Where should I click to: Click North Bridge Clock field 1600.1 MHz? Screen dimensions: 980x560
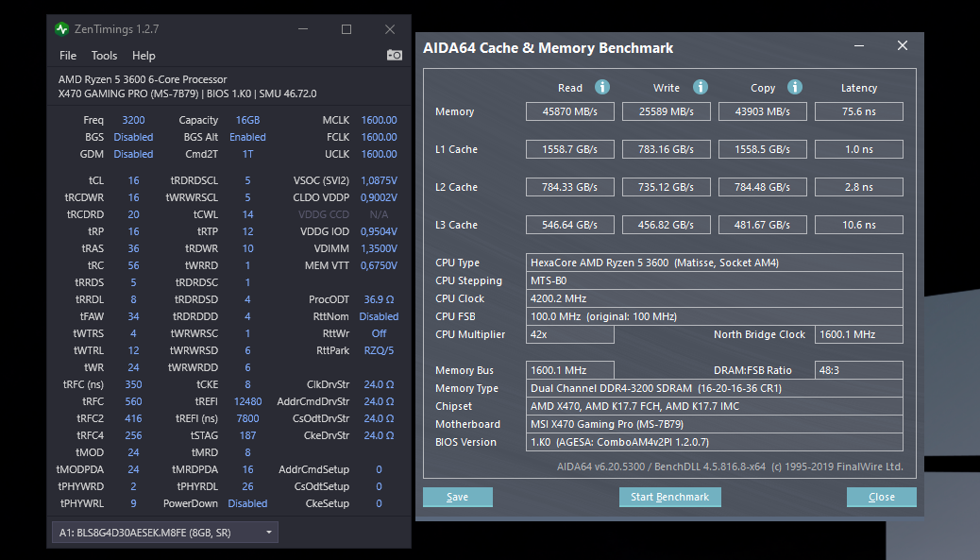[x=859, y=334]
